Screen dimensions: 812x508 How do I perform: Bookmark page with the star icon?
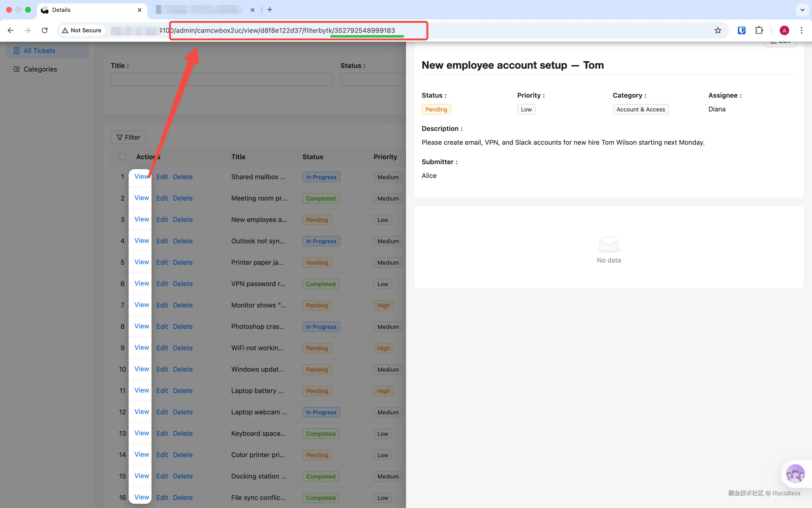click(718, 30)
